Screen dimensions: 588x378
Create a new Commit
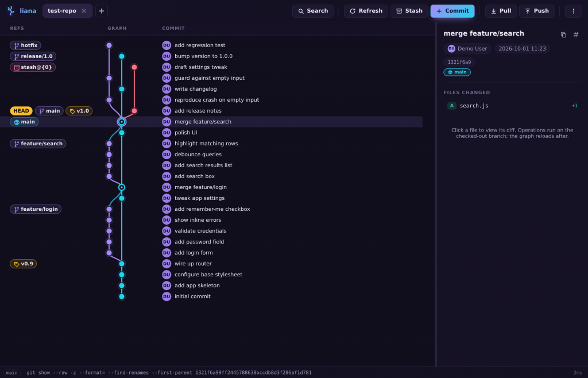[x=452, y=11]
